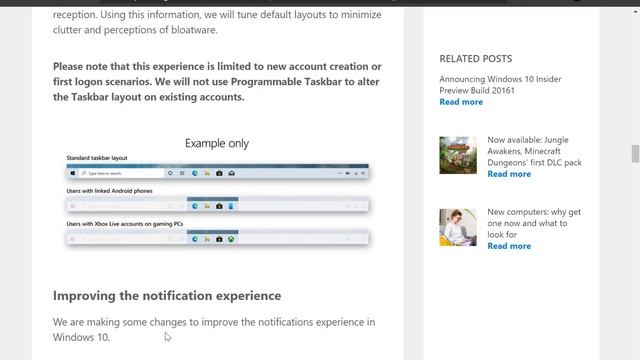Click Store icon in Xbox gaming taskbar example
Screen dimensions: 640x360
point(219,239)
